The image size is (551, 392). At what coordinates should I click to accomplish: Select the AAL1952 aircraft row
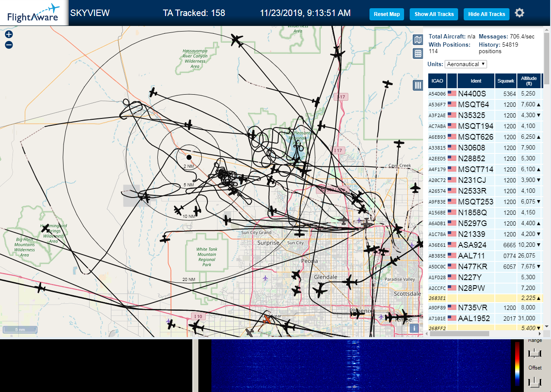click(485, 318)
